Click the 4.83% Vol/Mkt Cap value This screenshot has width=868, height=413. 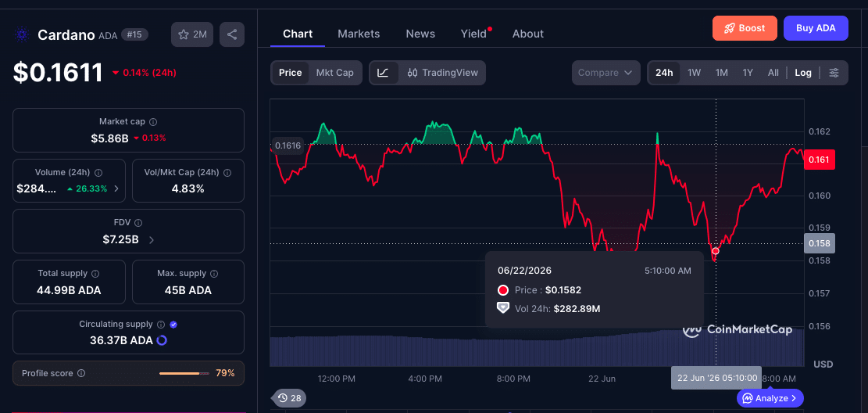tap(188, 189)
